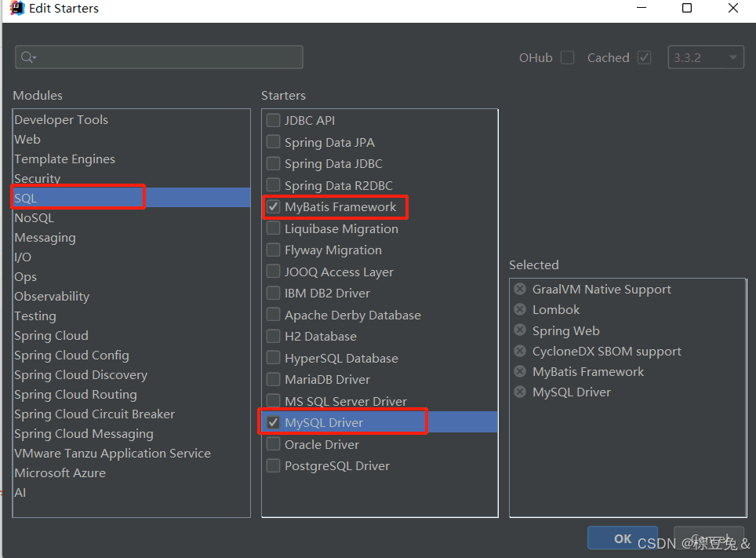Remove GraalVM Native Support from Selected
The height and width of the screenshot is (558, 756).
click(x=520, y=289)
